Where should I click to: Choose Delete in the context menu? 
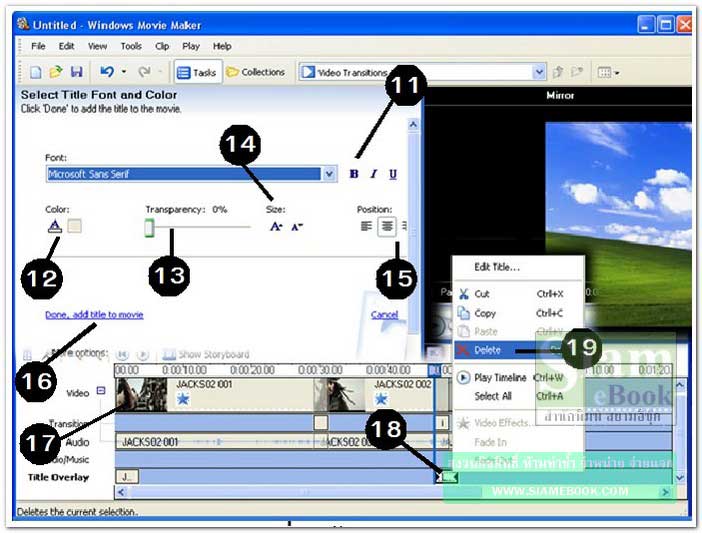tap(506, 350)
